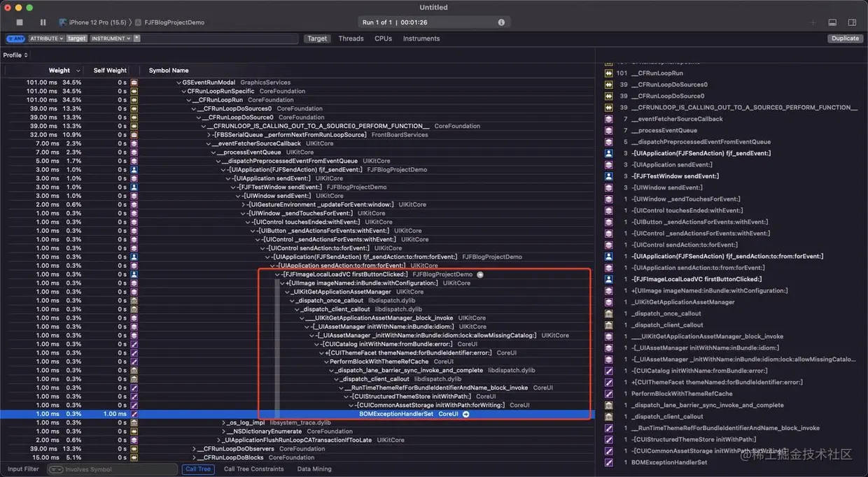Open the INSTRUMENT filter dropdown
This screenshot has width=868, height=477.
(x=111, y=38)
